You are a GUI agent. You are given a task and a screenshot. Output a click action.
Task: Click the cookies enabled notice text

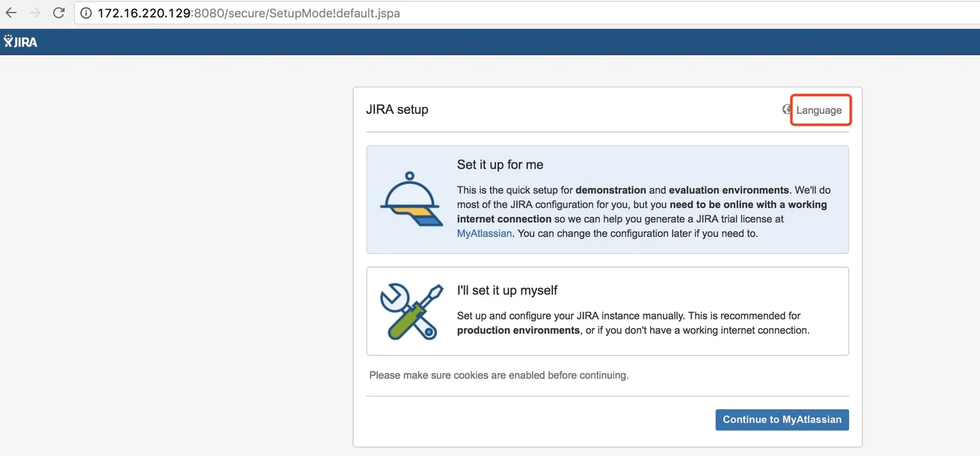[x=499, y=376]
